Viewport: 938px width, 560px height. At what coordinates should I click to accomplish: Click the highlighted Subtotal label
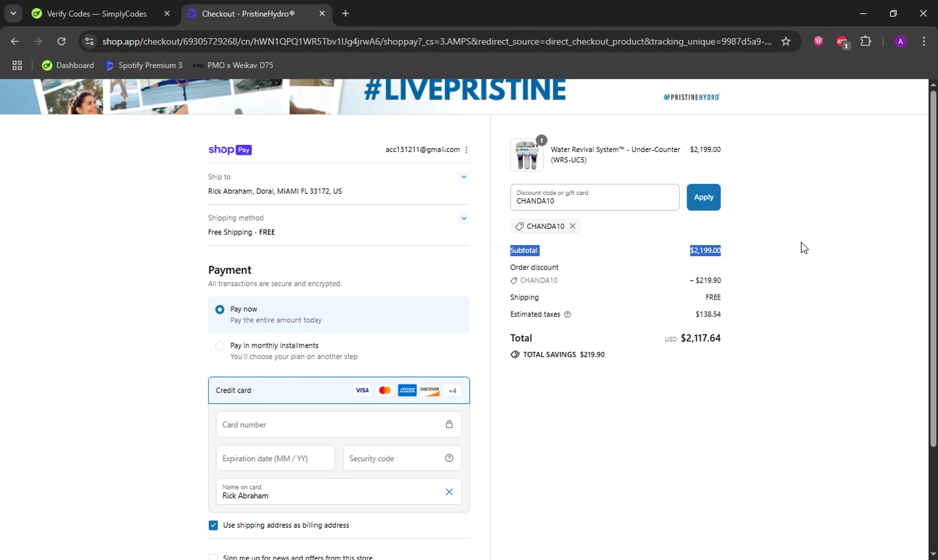[524, 251]
